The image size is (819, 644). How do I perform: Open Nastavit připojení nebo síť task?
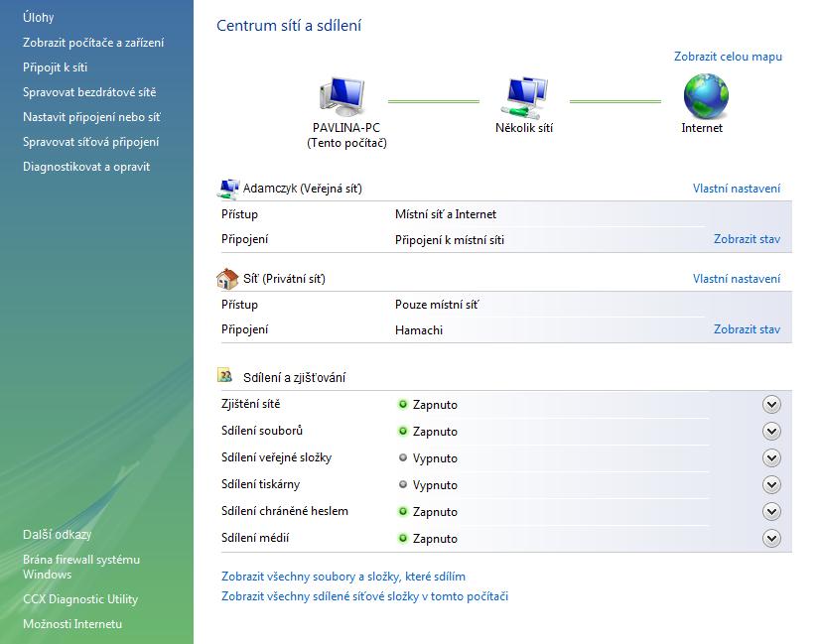[x=91, y=117]
